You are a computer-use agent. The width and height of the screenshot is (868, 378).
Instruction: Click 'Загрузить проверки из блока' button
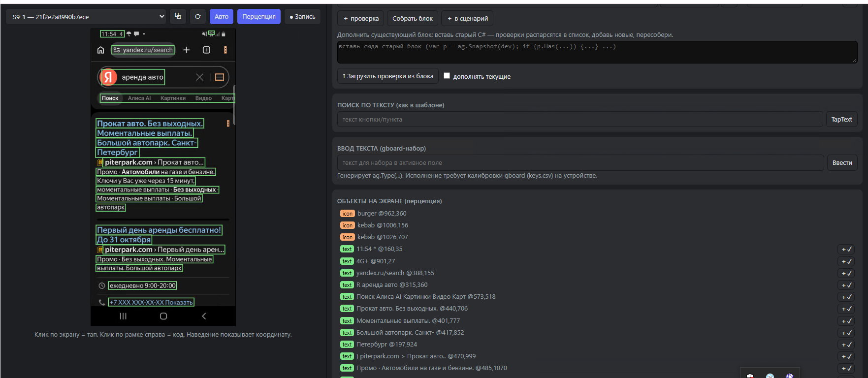[x=388, y=76]
